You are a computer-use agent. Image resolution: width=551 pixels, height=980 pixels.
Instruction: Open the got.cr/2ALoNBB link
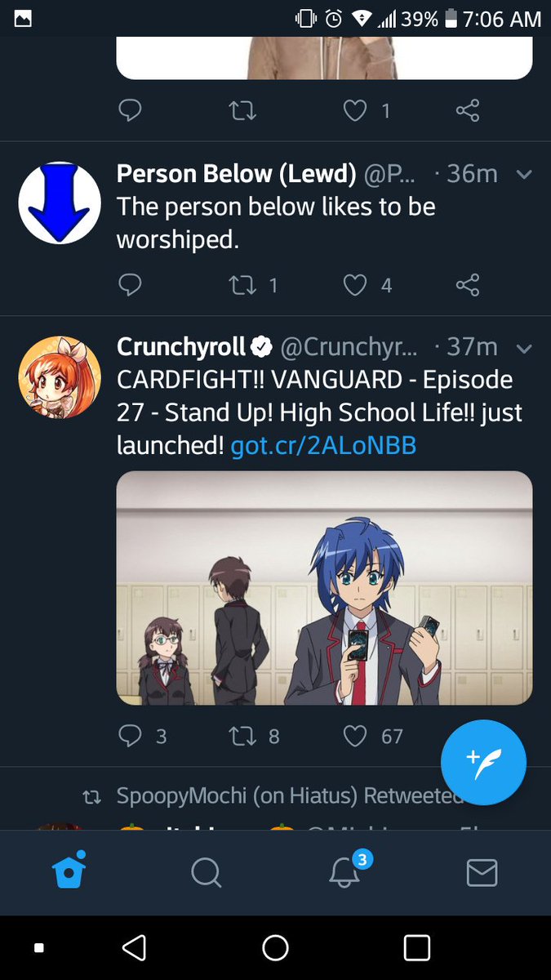[324, 446]
